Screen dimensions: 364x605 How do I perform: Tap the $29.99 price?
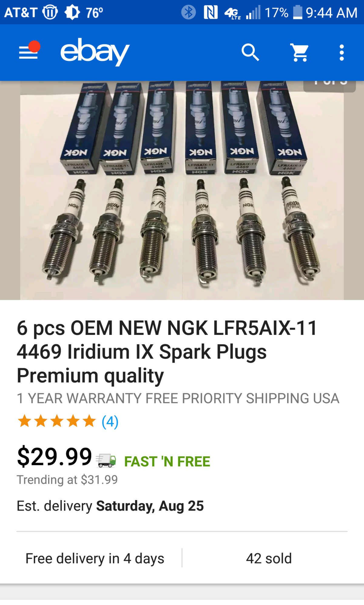pyautogui.click(x=54, y=457)
